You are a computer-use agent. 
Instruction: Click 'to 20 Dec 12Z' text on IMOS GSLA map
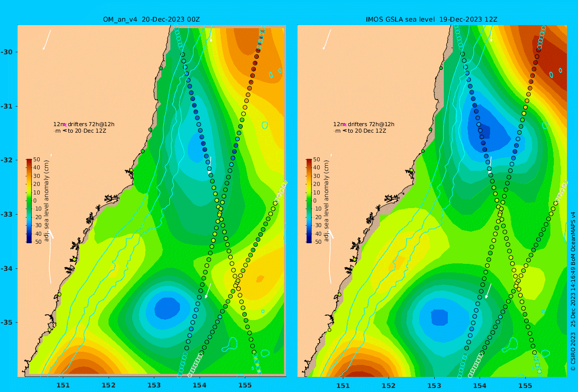tap(367, 131)
